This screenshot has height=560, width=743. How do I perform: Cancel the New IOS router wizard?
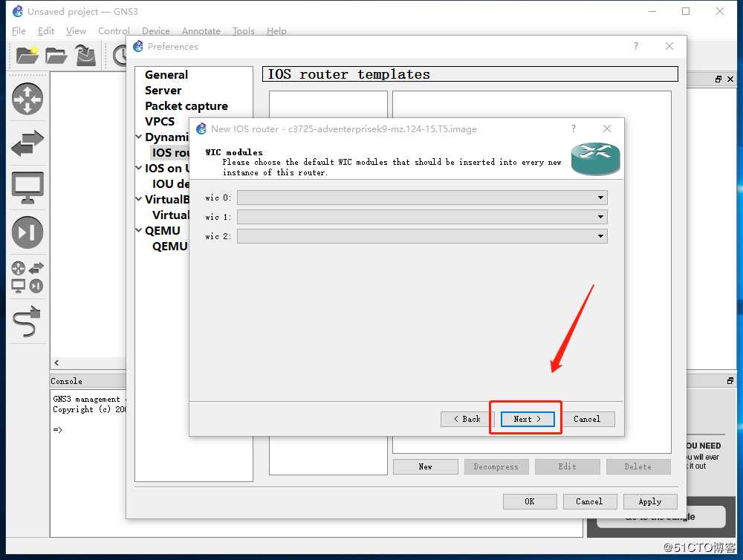point(587,419)
